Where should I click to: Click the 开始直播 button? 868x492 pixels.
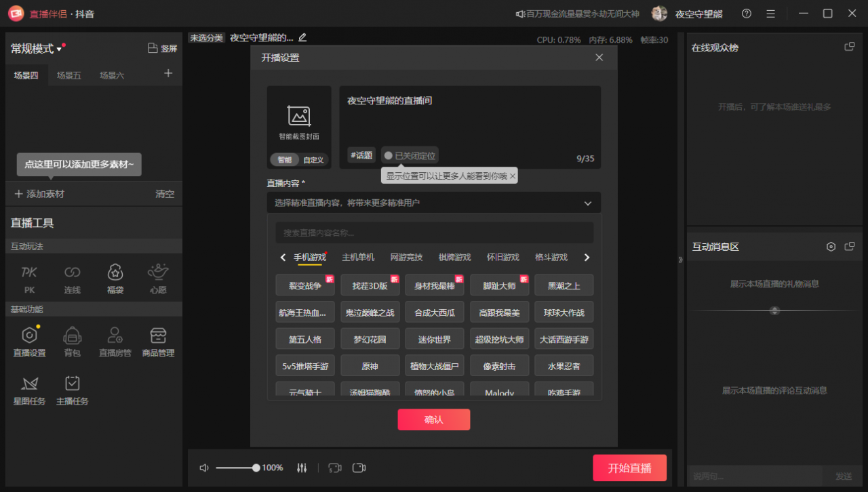coord(629,468)
